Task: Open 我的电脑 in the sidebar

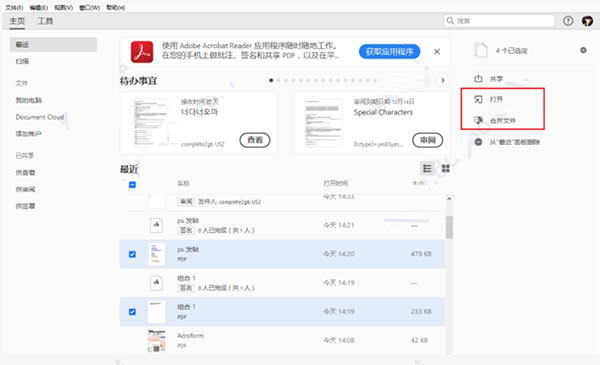Action: (x=29, y=100)
